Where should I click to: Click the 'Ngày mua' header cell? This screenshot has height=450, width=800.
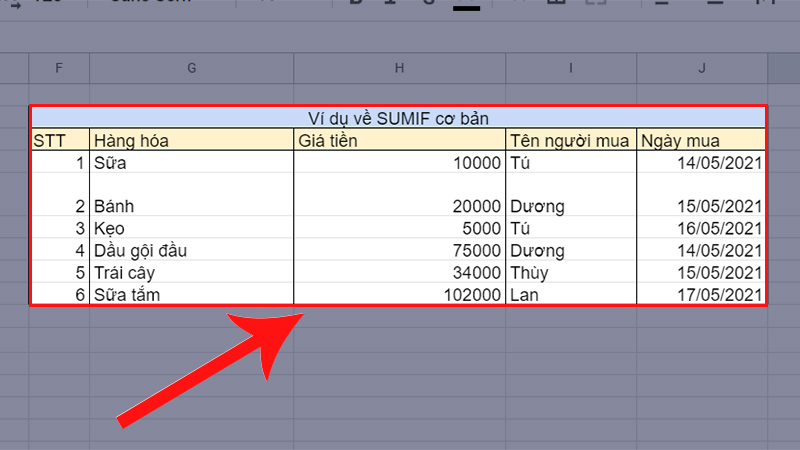[701, 140]
